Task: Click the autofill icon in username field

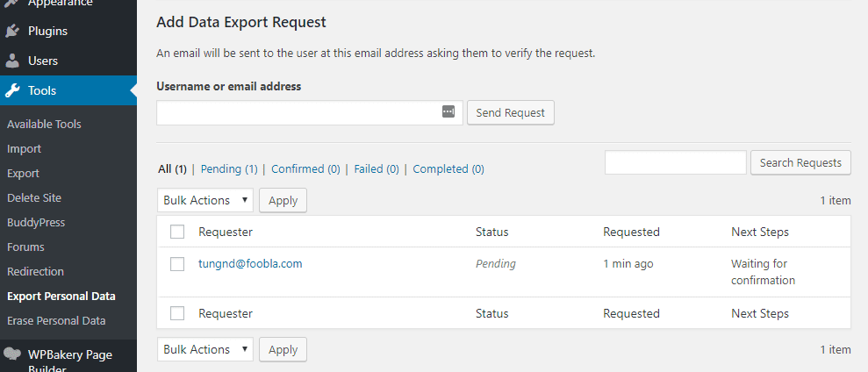Action: point(448,112)
